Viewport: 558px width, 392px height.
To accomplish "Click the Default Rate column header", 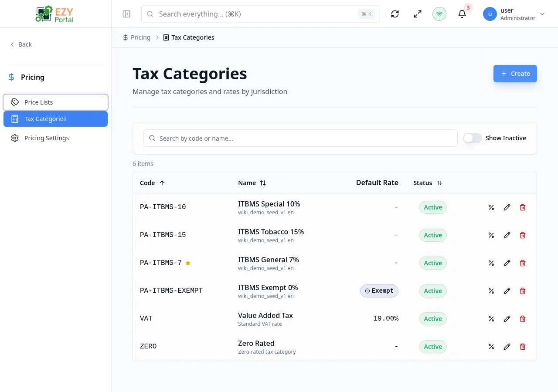I will point(377,182).
